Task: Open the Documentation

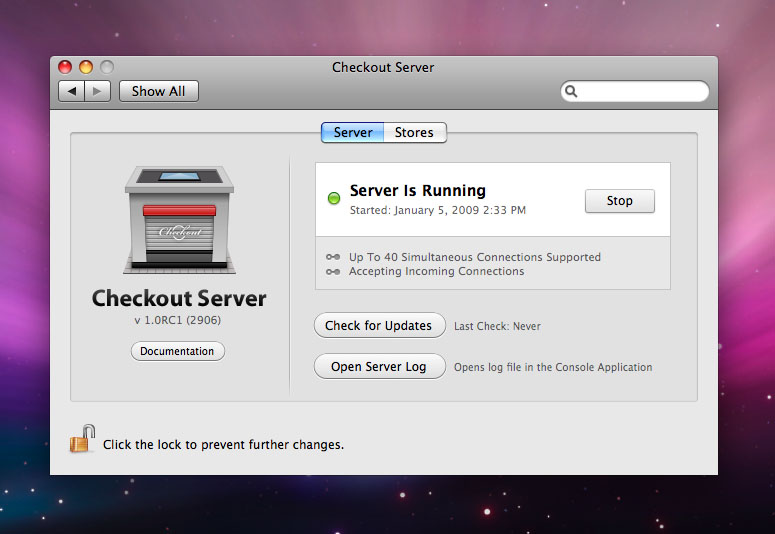Action: click(x=177, y=351)
